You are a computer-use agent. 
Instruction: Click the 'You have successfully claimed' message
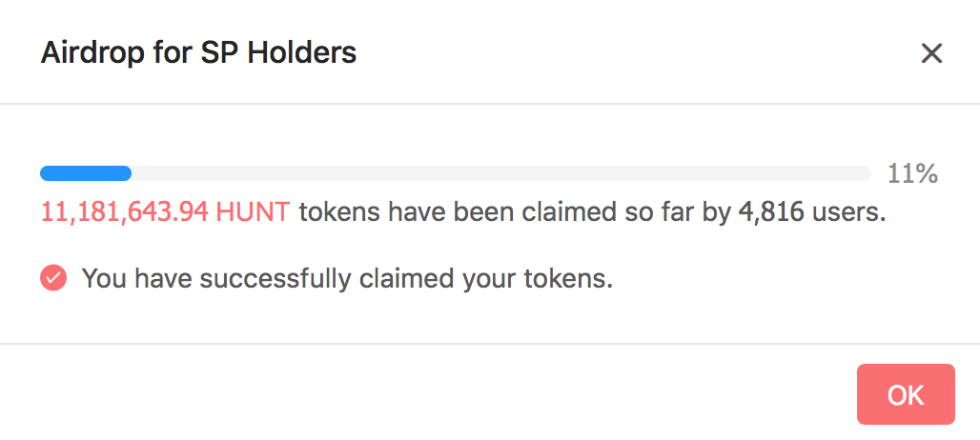coord(347,279)
